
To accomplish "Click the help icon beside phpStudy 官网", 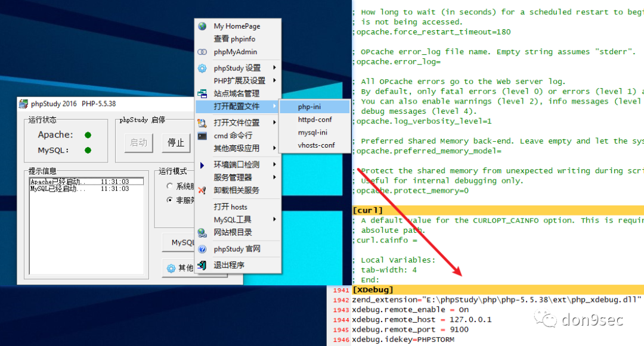I will (x=202, y=250).
